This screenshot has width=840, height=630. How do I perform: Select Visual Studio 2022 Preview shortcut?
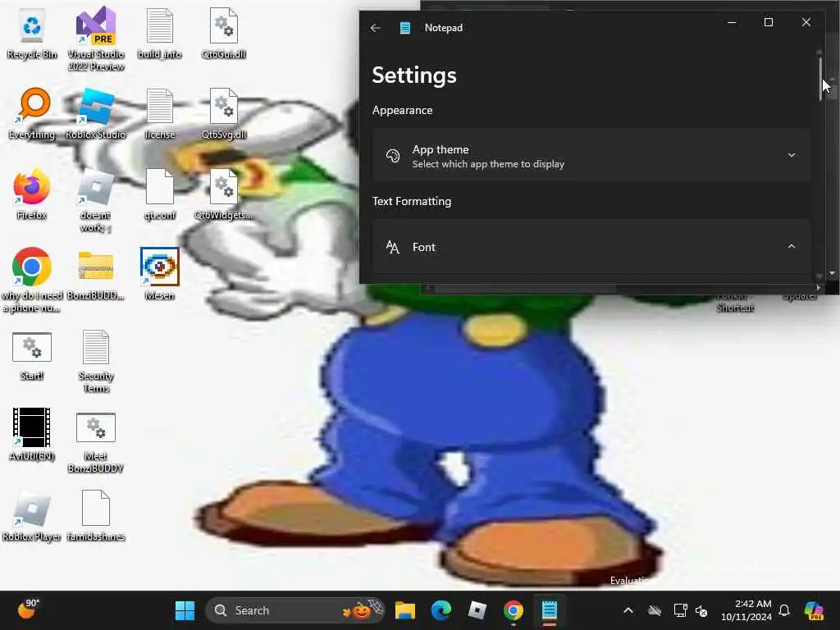coord(96,39)
